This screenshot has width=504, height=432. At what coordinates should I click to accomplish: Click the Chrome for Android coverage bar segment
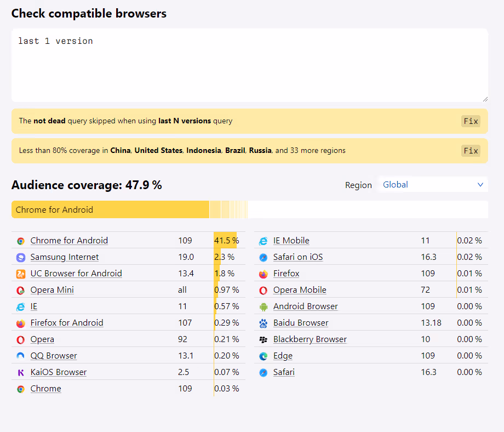[110, 209]
